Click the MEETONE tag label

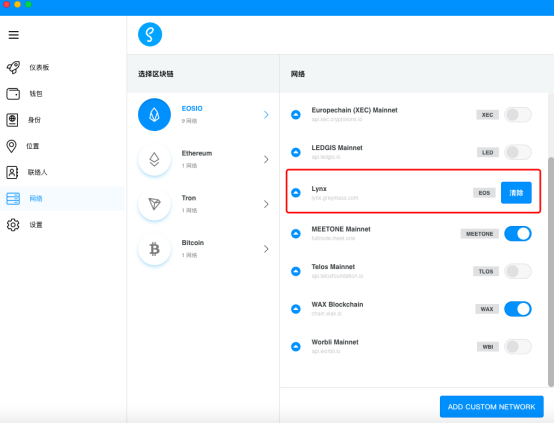tap(479, 234)
